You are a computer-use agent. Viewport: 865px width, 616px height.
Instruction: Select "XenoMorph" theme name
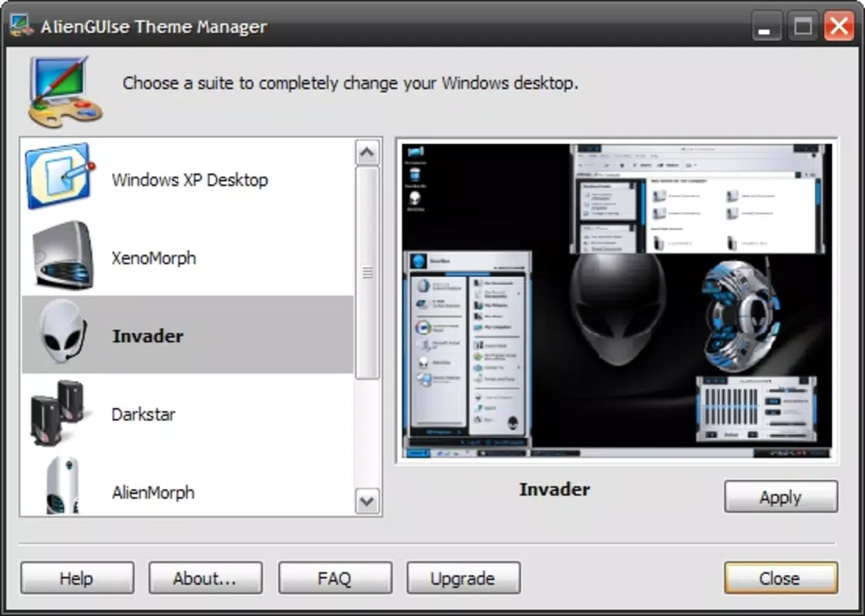pos(154,257)
